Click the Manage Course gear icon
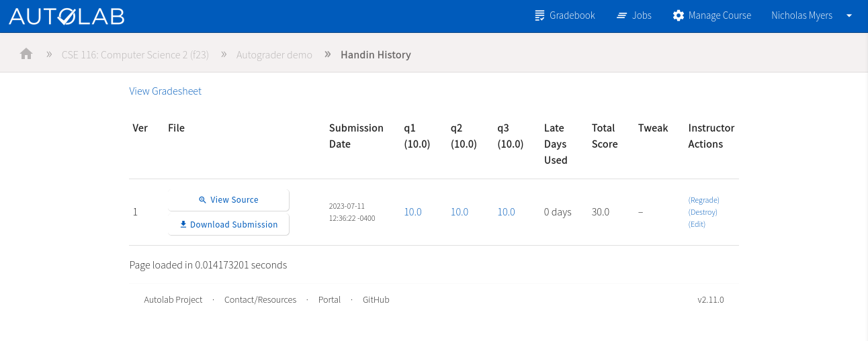Image resolution: width=868 pixels, height=341 pixels. (679, 15)
